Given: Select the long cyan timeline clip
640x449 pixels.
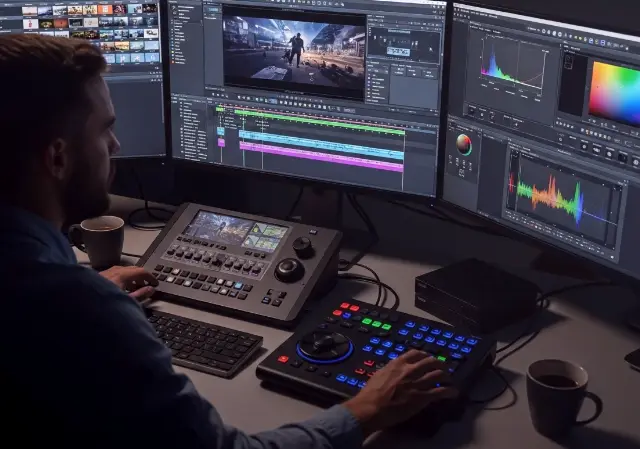Looking at the screenshot, I should (x=321, y=145).
